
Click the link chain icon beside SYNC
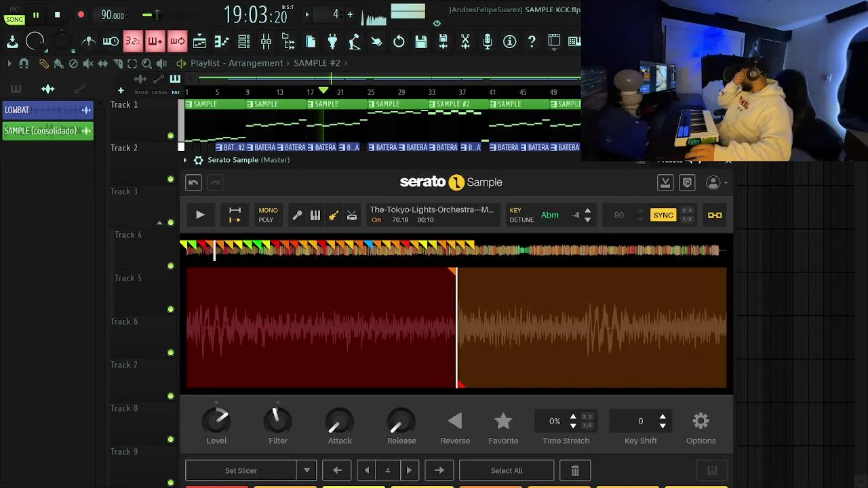(715, 215)
